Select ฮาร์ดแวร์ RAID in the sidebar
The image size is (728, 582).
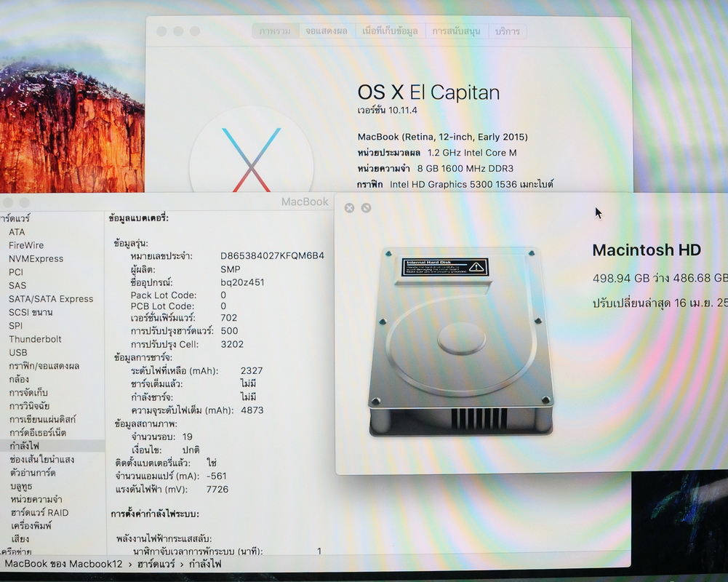click(x=39, y=513)
